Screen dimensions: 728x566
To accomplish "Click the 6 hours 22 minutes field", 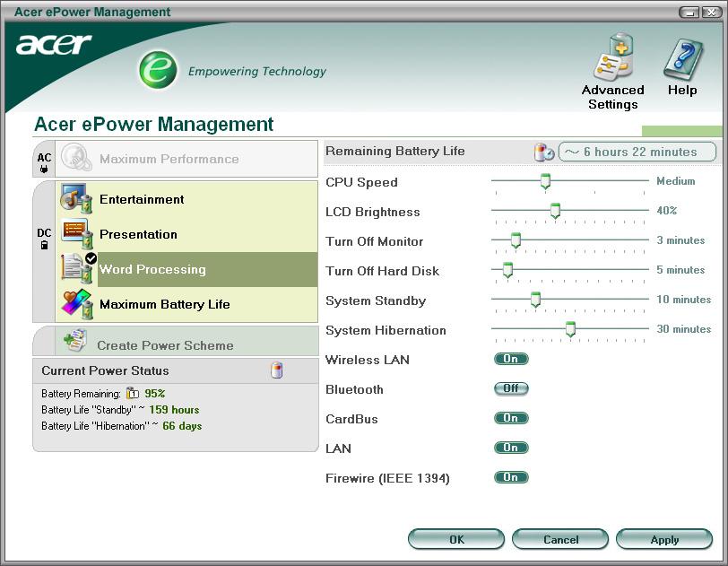I will (637, 152).
